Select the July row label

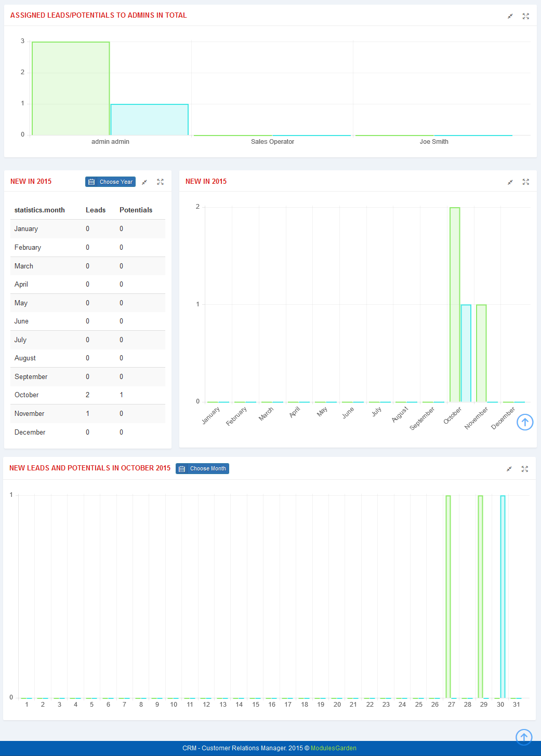coord(20,340)
